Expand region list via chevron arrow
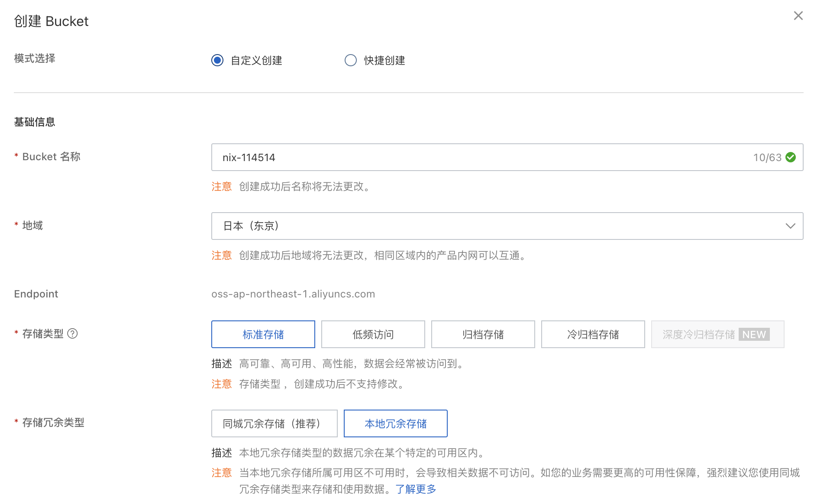The image size is (814, 504). pyautogui.click(x=791, y=226)
